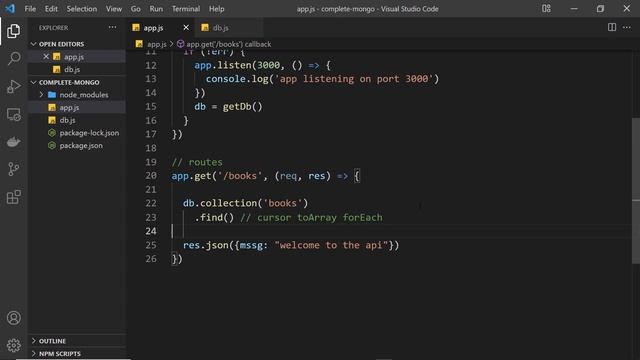Open the Selection menu

pyautogui.click(x=82, y=9)
